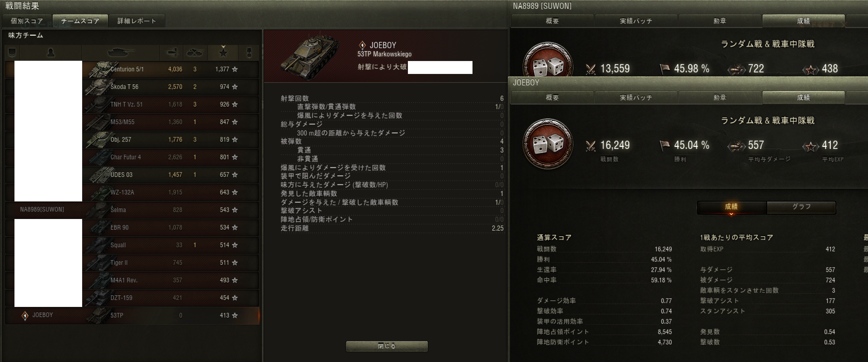Image resolution: width=868 pixels, height=362 pixels.
Task: Click the medal icon column header
Action: pyautogui.click(x=249, y=53)
